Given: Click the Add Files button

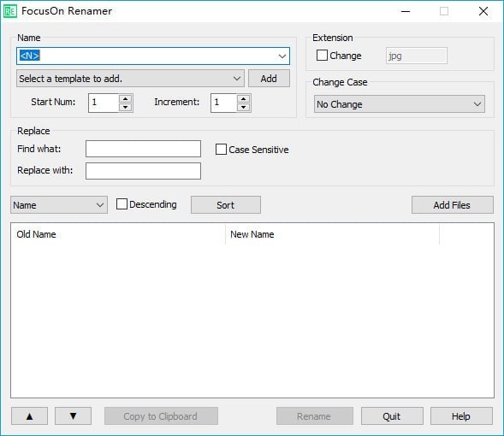Looking at the screenshot, I should coord(453,205).
